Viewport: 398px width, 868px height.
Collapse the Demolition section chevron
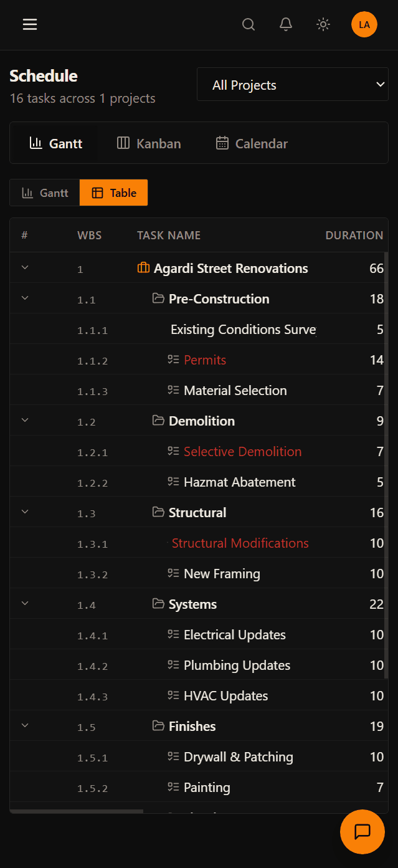(24, 420)
